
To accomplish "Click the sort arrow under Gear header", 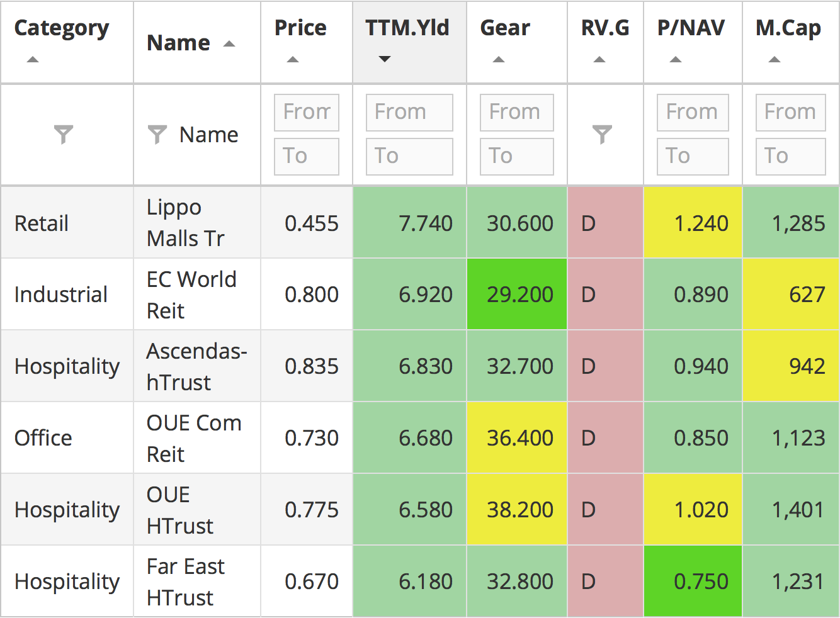I will [498, 60].
